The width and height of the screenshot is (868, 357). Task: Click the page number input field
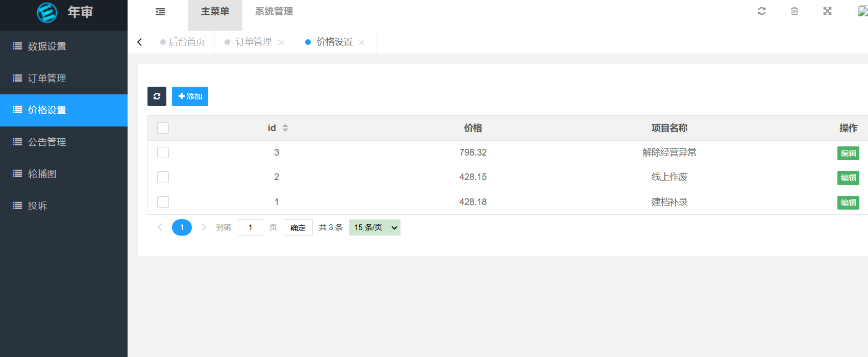tap(250, 227)
